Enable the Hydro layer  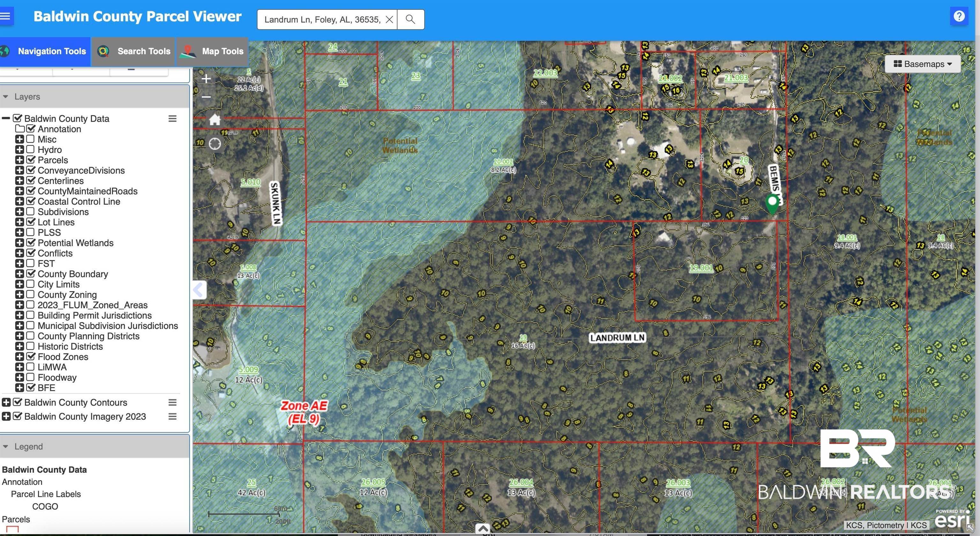(x=30, y=149)
